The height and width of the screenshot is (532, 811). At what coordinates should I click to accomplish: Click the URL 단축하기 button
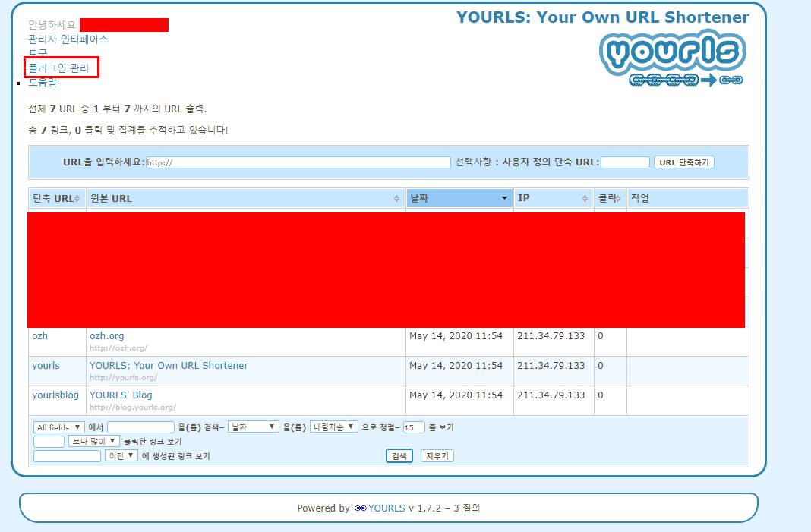(x=683, y=162)
